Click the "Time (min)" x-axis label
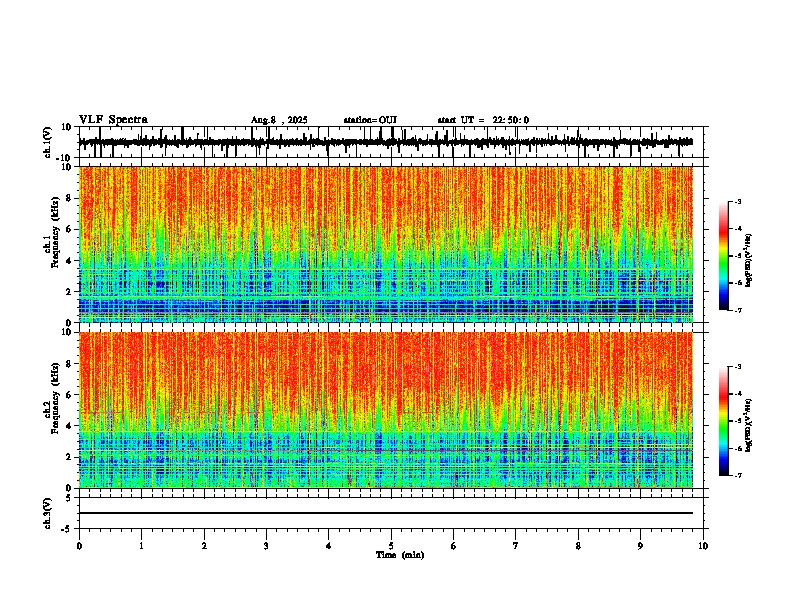 (400, 555)
